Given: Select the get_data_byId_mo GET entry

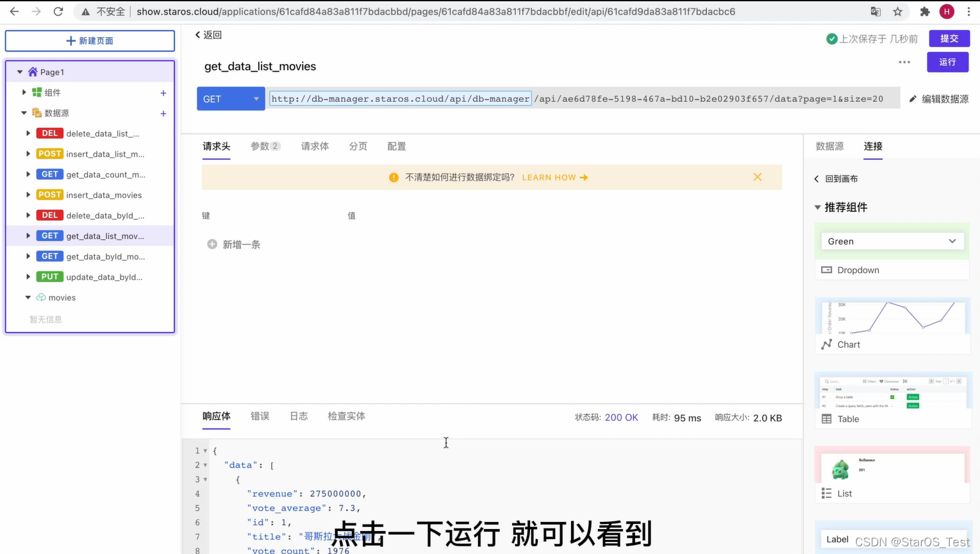Looking at the screenshot, I should pyautogui.click(x=90, y=256).
